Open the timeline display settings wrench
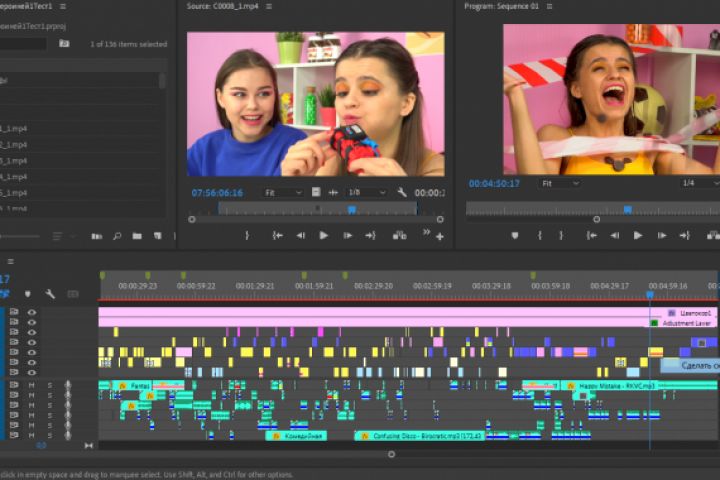The image size is (720, 480). 50,294
